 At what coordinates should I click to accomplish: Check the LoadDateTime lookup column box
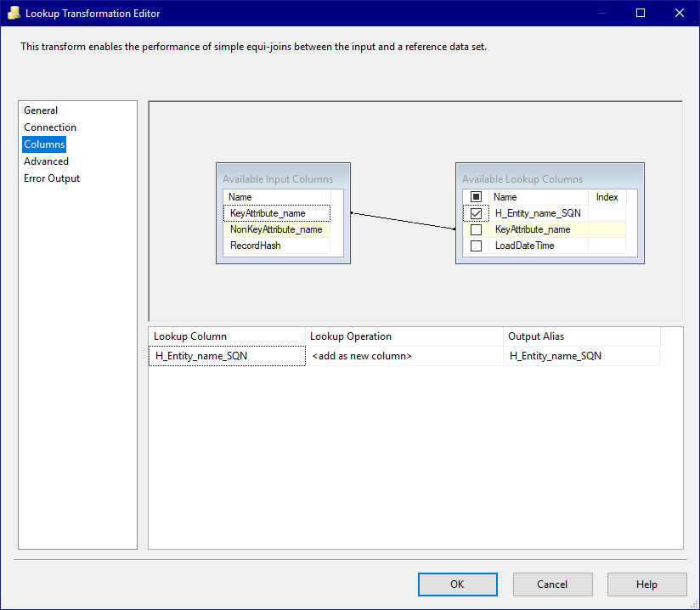476,246
